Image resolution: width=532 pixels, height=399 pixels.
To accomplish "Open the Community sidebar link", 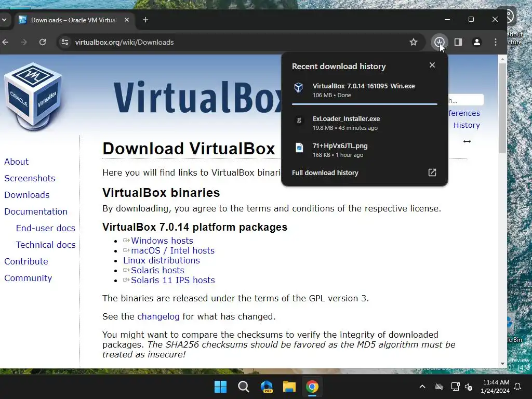I will point(28,278).
